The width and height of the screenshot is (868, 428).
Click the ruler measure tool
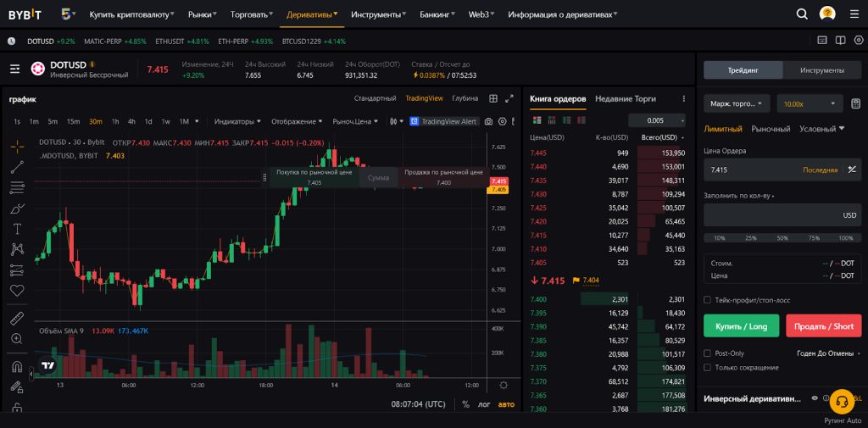click(17, 318)
